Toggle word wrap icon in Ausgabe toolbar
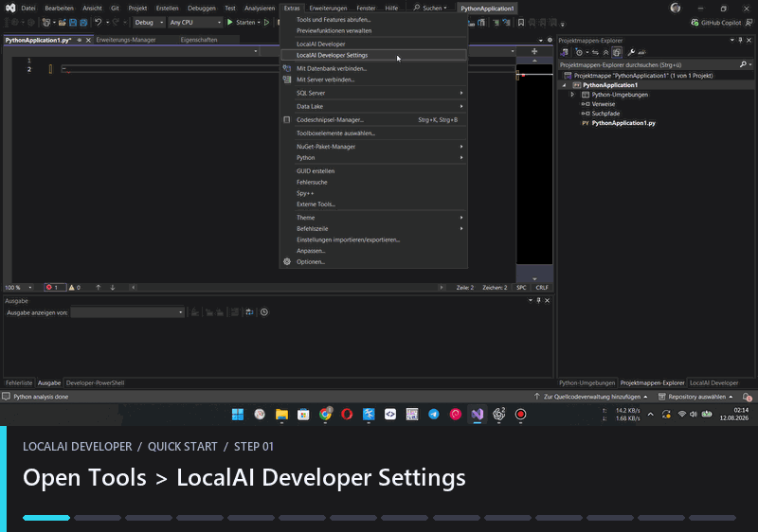The height and width of the screenshot is (532, 758). 249,312
